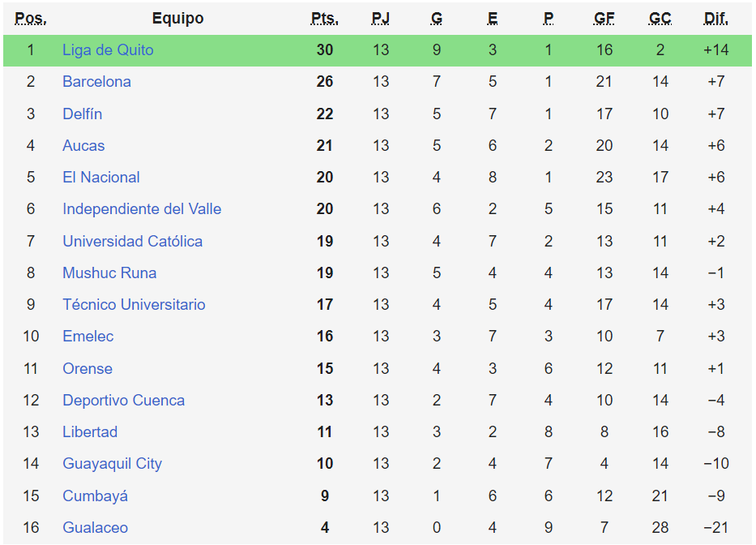The width and height of the screenshot is (756, 545).
Task: Click the Emelec team link
Action: pos(88,337)
